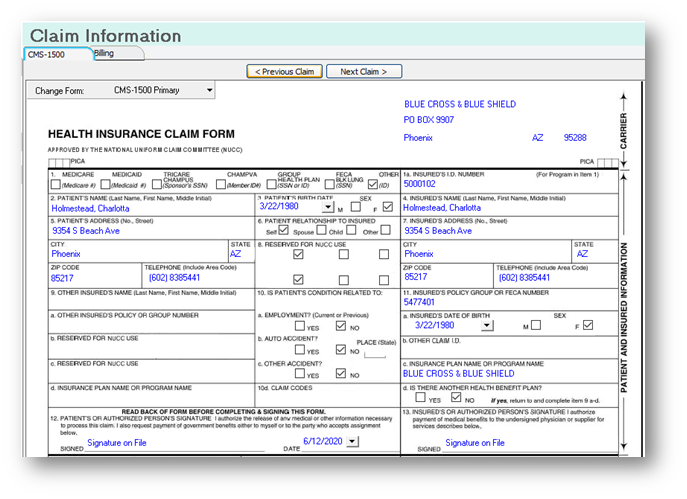This screenshot has width=687, height=499.
Task: Go to the Previous Claim
Action: [284, 71]
